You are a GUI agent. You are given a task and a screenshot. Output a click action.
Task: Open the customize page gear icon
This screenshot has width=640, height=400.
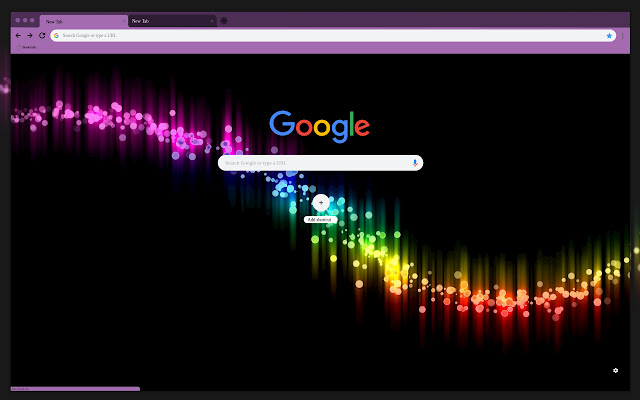tap(616, 370)
